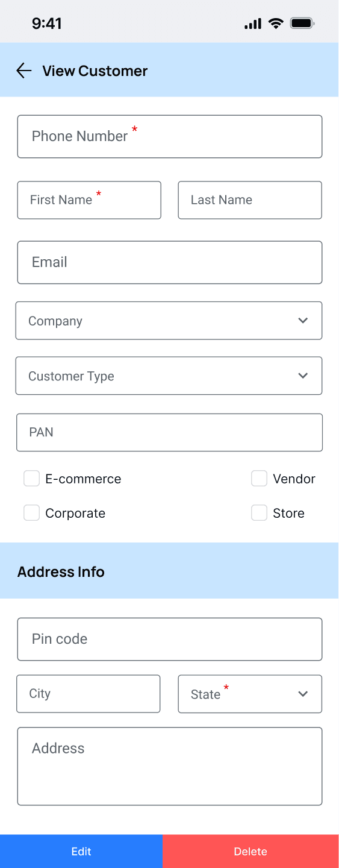The image size is (339, 868).
Task: Tap the Wi-Fi status icon
Action: [276, 24]
